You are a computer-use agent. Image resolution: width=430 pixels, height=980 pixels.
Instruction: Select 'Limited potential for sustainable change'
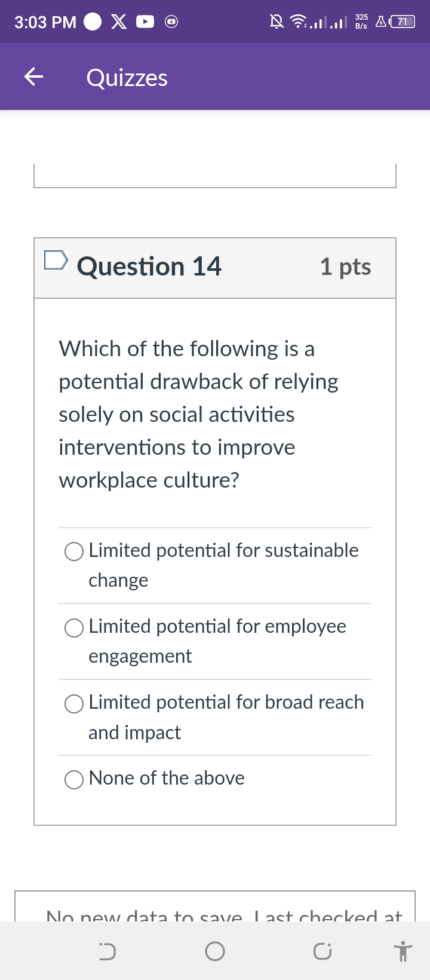(74, 552)
